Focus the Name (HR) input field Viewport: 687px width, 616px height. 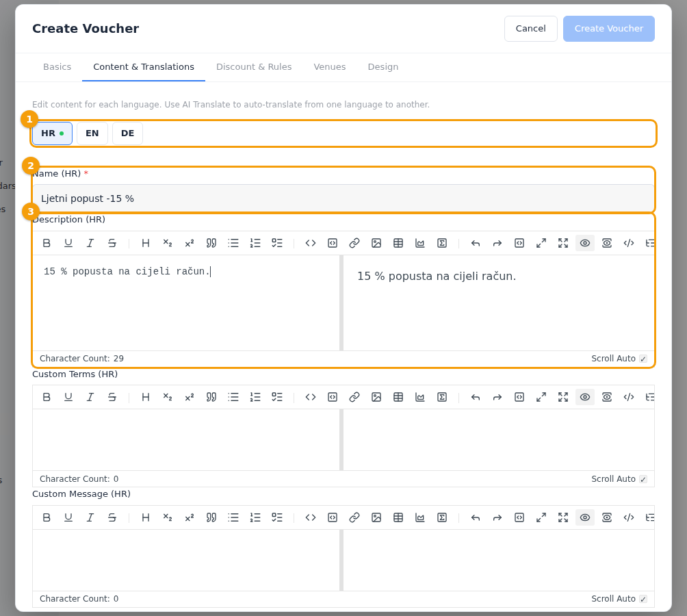pyautogui.click(x=343, y=198)
